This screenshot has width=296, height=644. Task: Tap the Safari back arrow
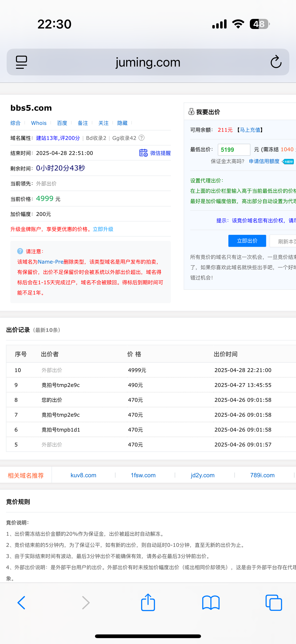pos(22,602)
